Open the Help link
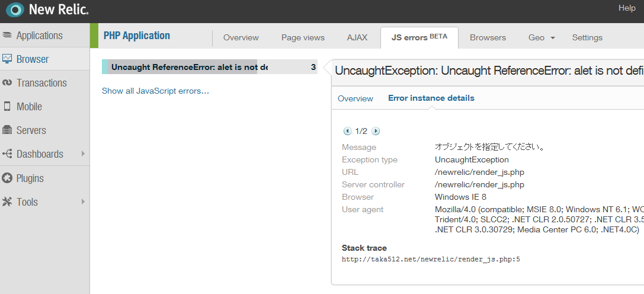The width and height of the screenshot is (644, 294). (x=627, y=8)
